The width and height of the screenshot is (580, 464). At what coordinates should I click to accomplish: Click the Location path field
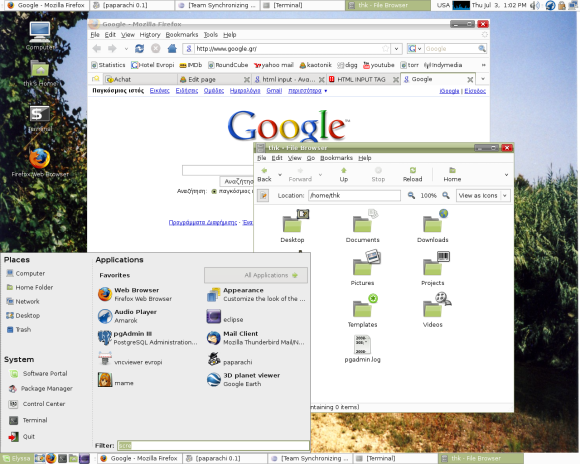pos(354,195)
